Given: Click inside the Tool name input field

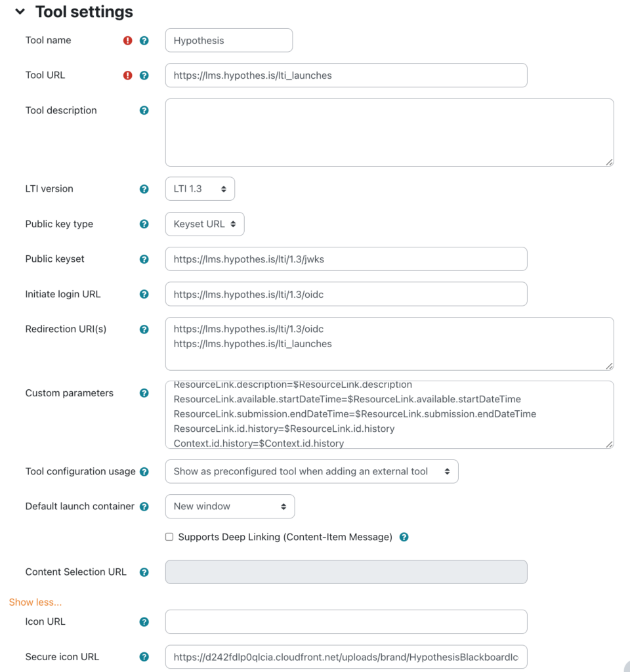Looking at the screenshot, I should coord(228,40).
